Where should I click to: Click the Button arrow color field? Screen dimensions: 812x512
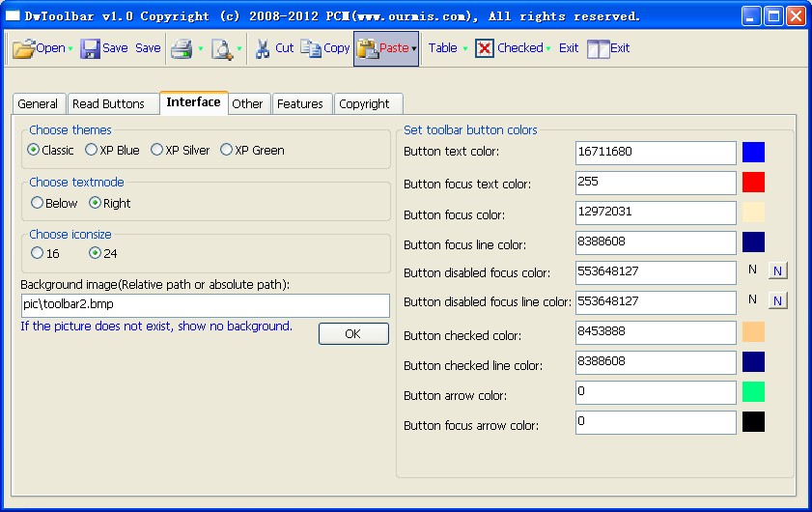point(656,392)
